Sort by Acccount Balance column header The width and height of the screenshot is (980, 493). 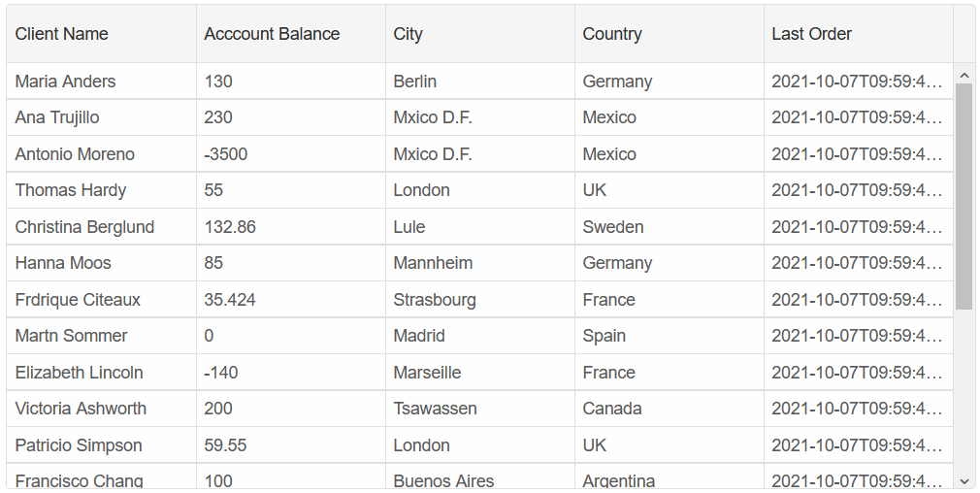click(291, 34)
